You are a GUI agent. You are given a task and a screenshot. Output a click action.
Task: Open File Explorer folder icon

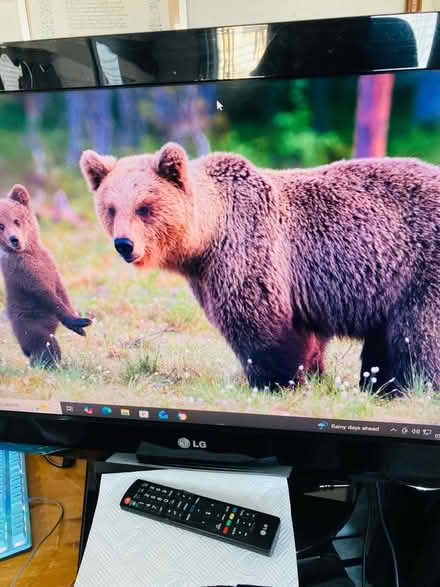pyautogui.click(x=125, y=412)
